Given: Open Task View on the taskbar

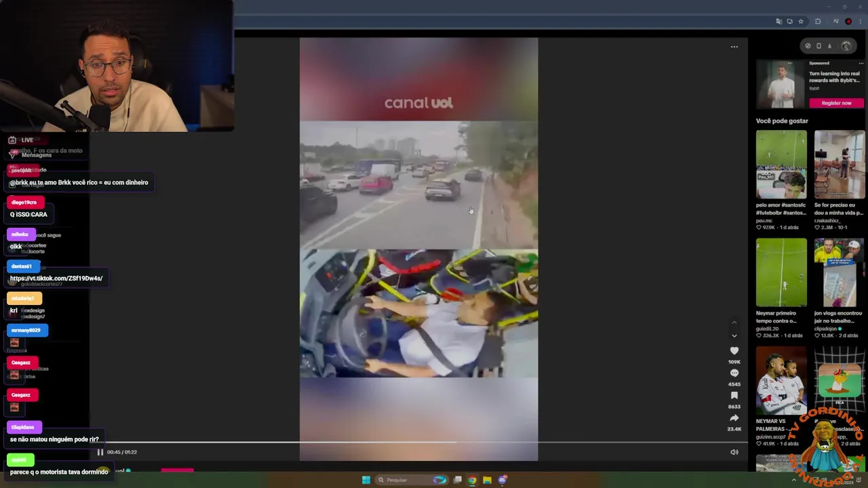Looking at the screenshot, I should tap(458, 480).
